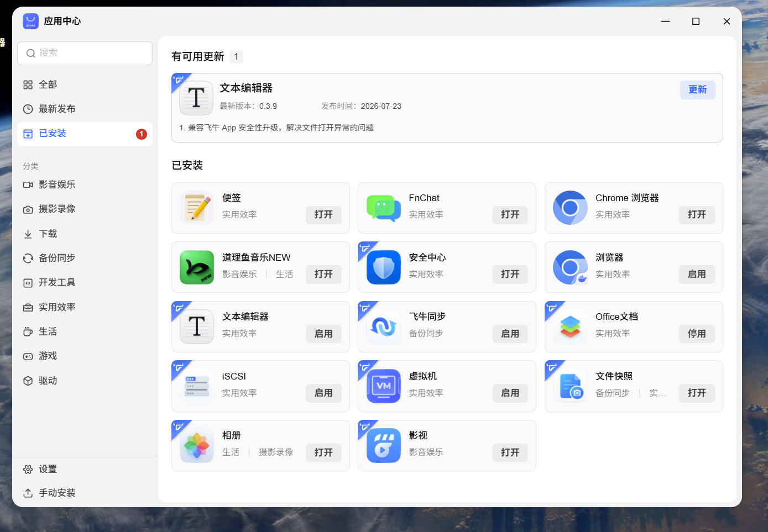The image size is (768, 532).
Task: Click the 发布时间: 2026-07-23 text
Action: 362,106
